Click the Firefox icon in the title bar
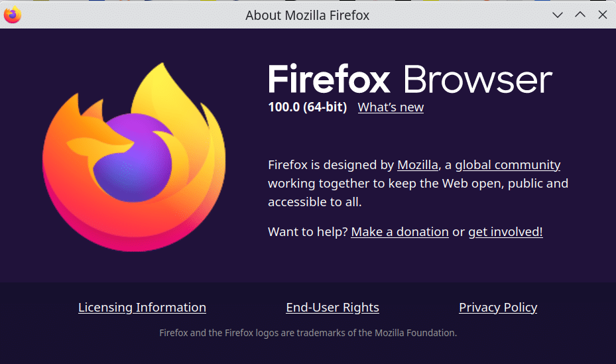 pos(13,15)
